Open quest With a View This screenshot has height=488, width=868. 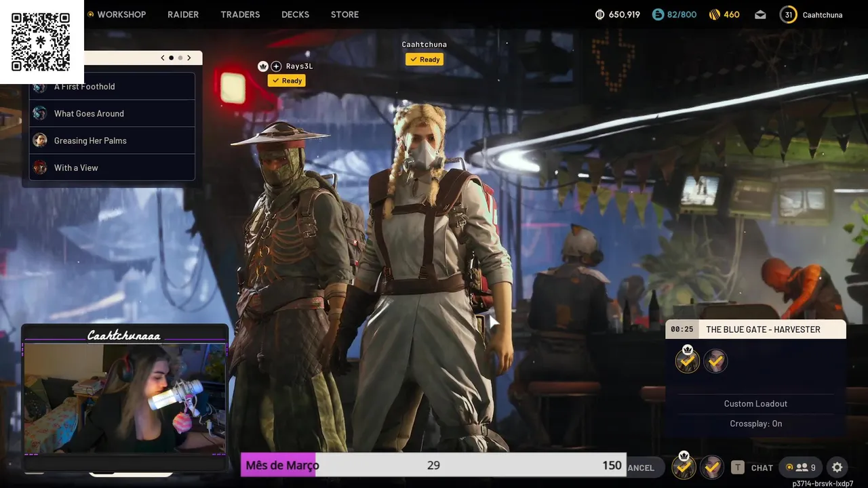112,168
